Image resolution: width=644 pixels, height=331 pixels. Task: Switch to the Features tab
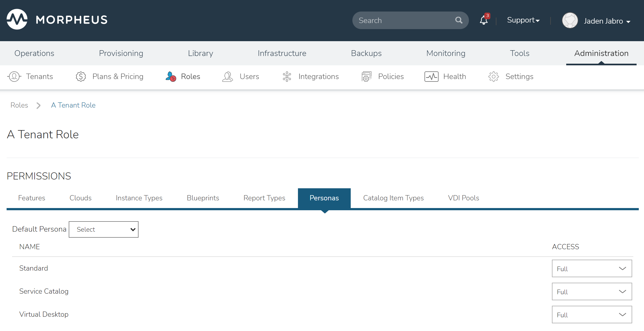tap(32, 198)
